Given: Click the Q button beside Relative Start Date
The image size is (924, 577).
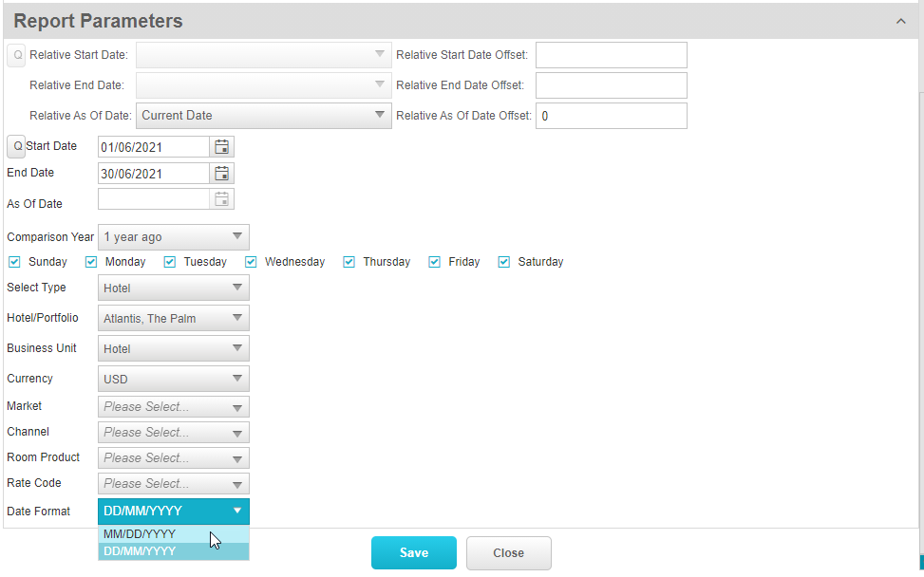Looking at the screenshot, I should click(16, 55).
